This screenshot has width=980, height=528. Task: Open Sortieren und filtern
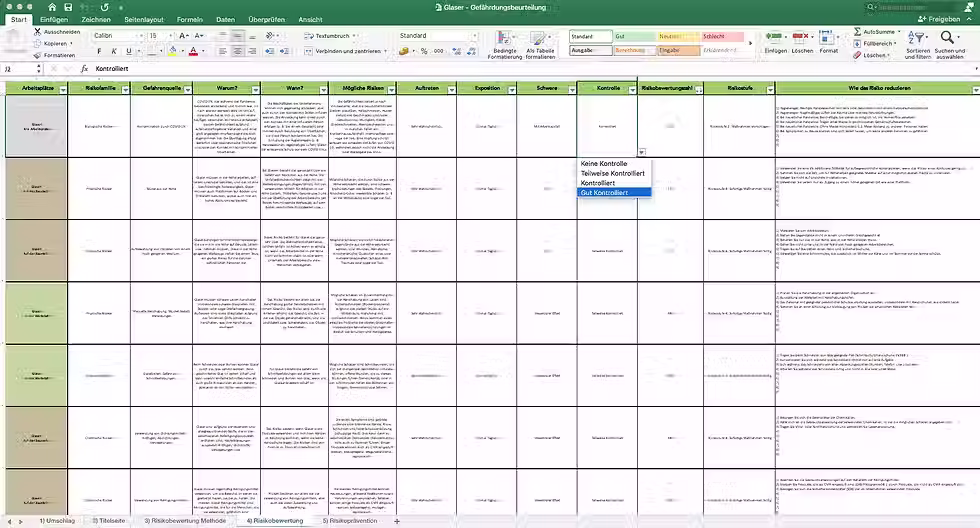pyautogui.click(x=918, y=44)
